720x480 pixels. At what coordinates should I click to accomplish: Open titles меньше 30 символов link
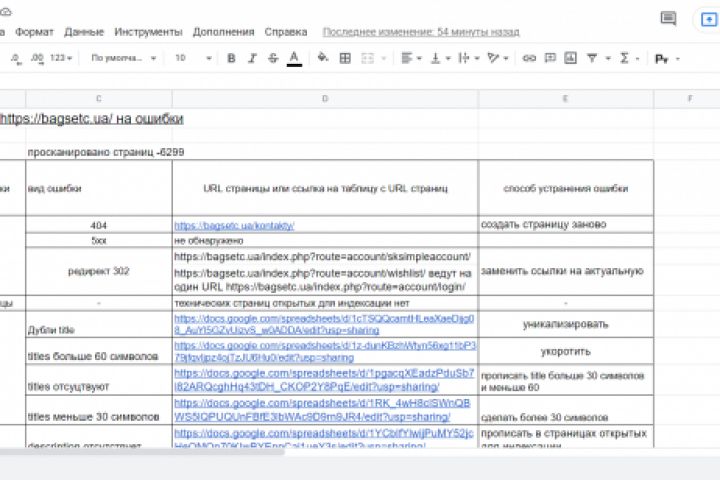pos(322,410)
